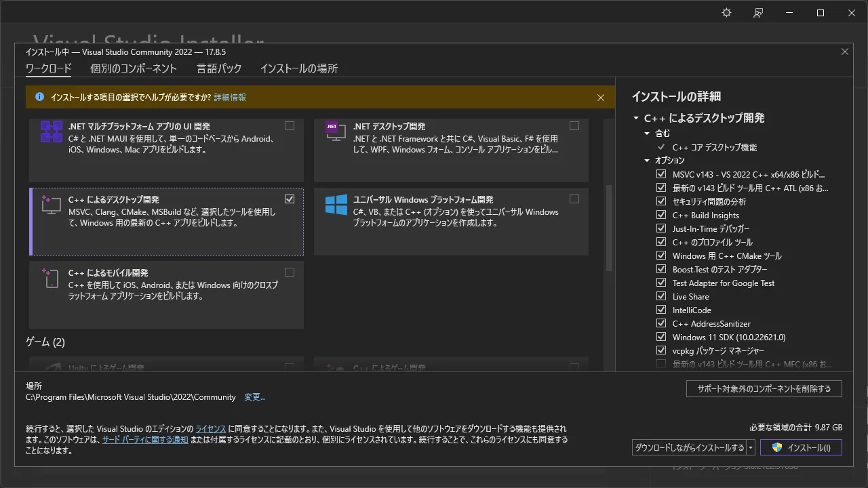This screenshot has height=488, width=868.
Task: Click the 変更... location link
Action: (x=255, y=397)
